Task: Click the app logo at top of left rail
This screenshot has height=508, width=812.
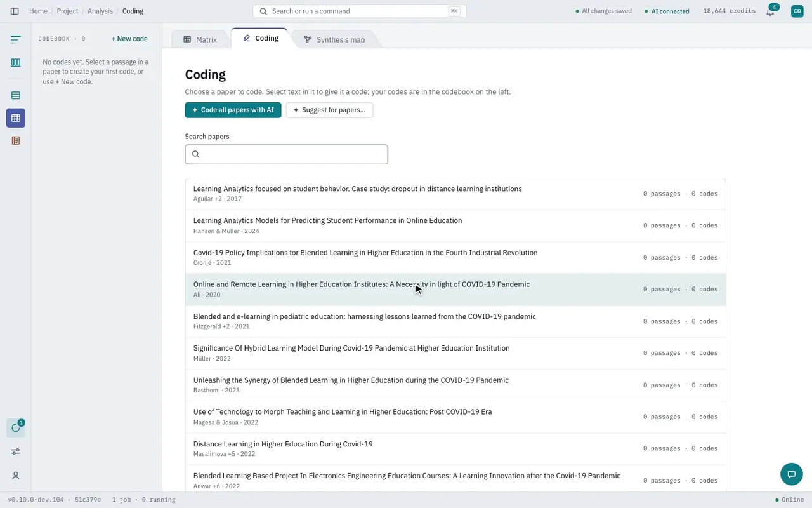Action: point(16,39)
